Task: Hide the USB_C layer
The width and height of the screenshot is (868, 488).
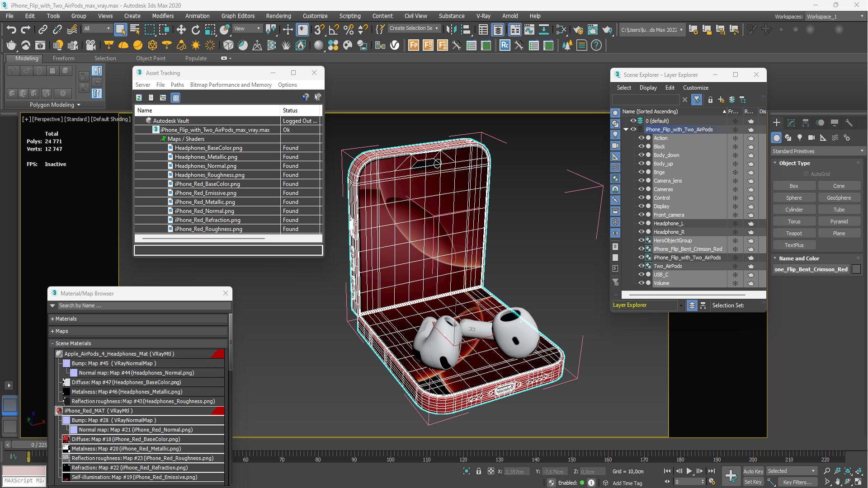Action: click(641, 274)
